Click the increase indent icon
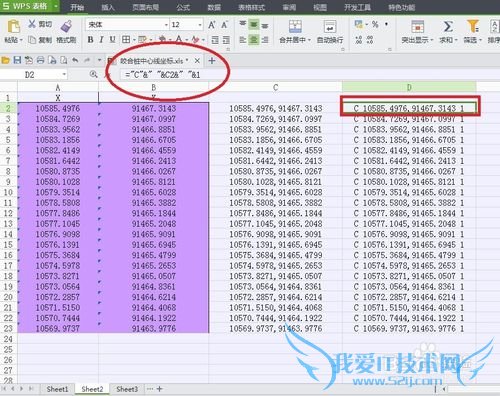The image size is (500, 396). click(226, 40)
